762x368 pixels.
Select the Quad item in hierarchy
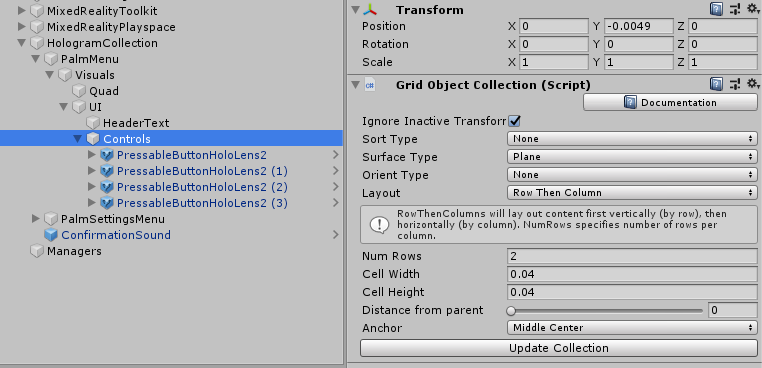tap(104, 91)
